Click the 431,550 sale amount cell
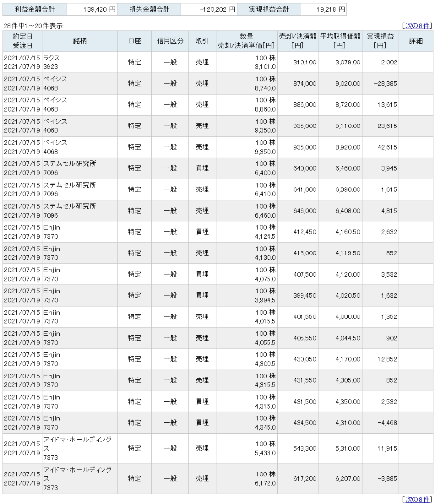 tap(298, 380)
